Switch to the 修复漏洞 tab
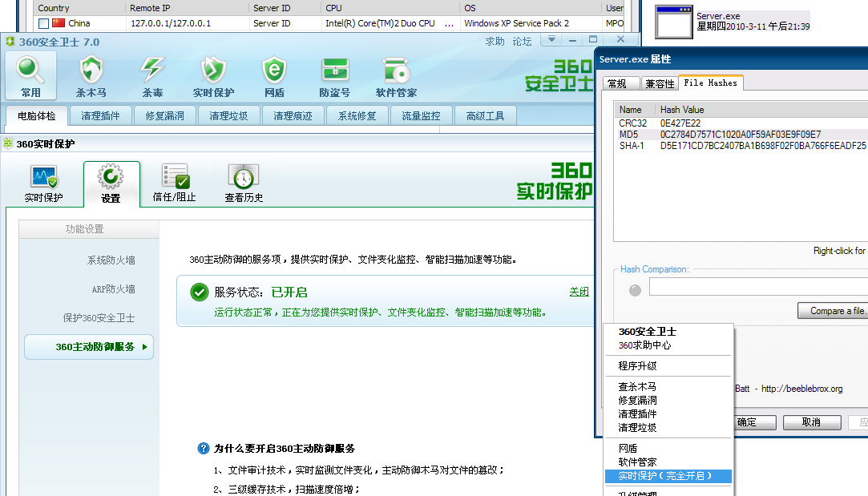 pyautogui.click(x=165, y=115)
